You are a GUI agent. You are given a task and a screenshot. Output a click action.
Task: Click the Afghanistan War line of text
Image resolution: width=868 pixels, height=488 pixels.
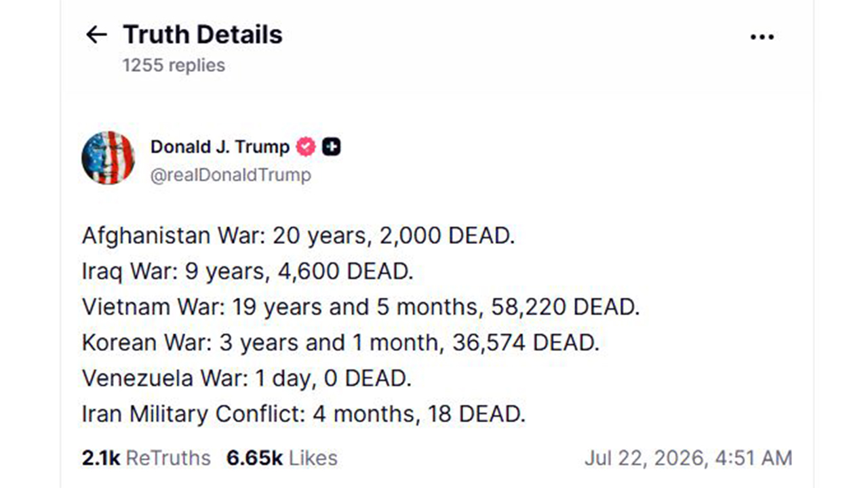[298, 236]
